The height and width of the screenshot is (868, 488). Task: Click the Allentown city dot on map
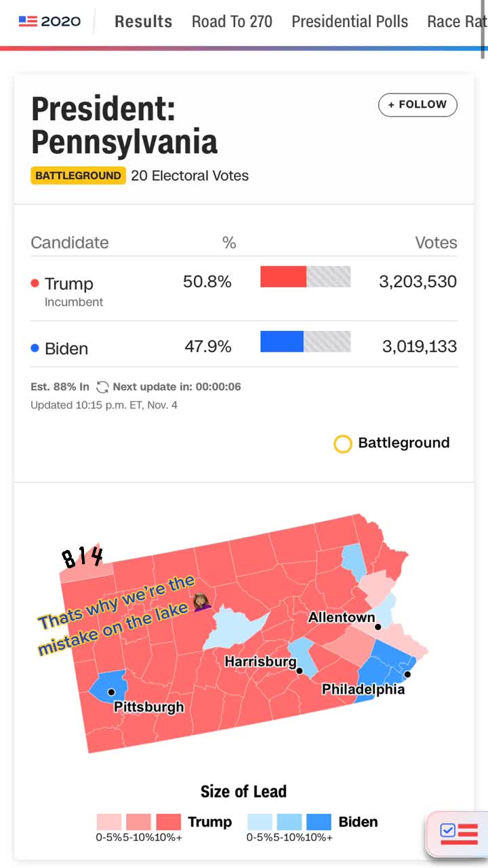[378, 627]
